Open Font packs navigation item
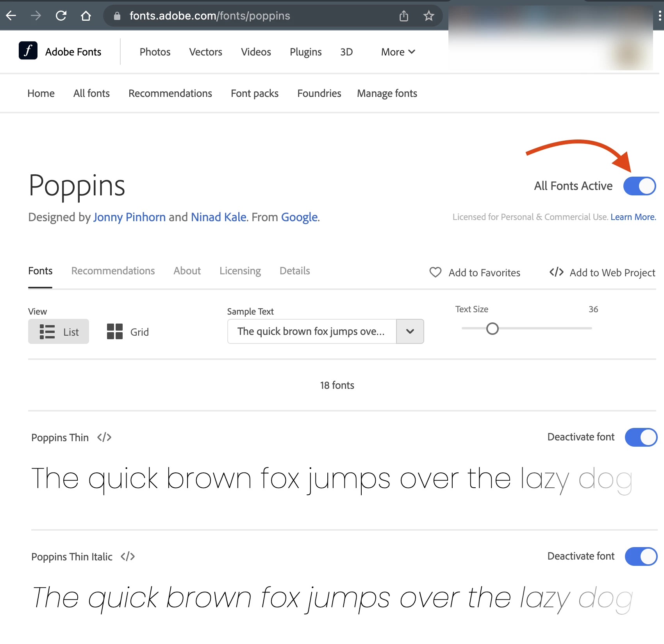 255,93
